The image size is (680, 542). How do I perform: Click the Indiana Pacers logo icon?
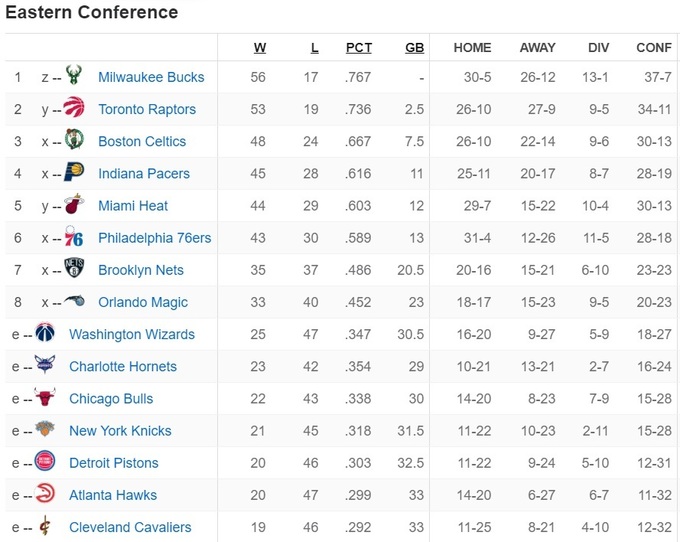(75, 173)
